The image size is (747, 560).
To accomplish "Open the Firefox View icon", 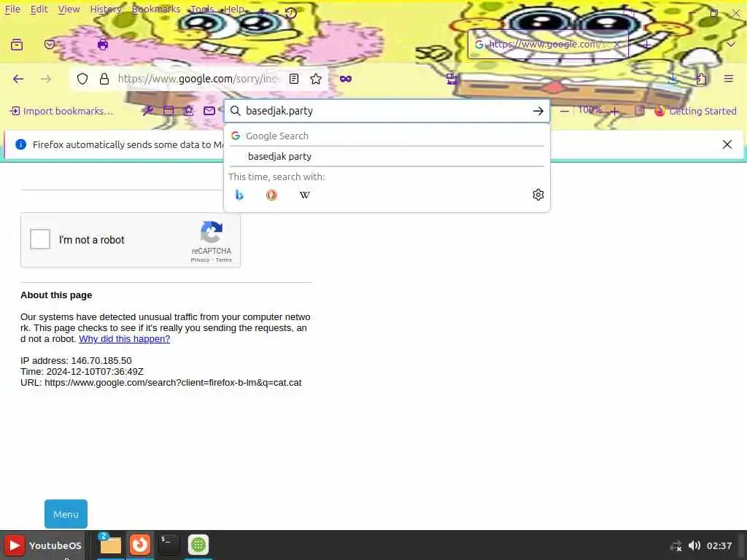I will pos(17,44).
